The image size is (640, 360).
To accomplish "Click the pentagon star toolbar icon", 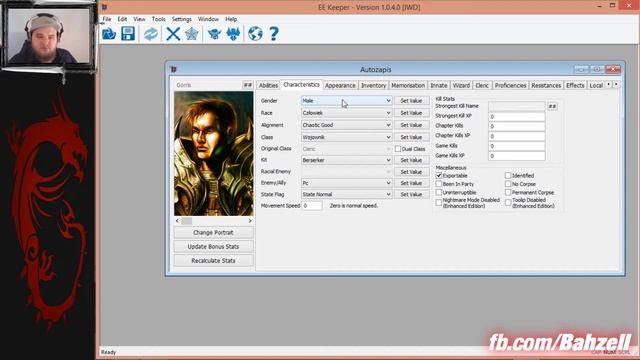I will pos(192,33).
